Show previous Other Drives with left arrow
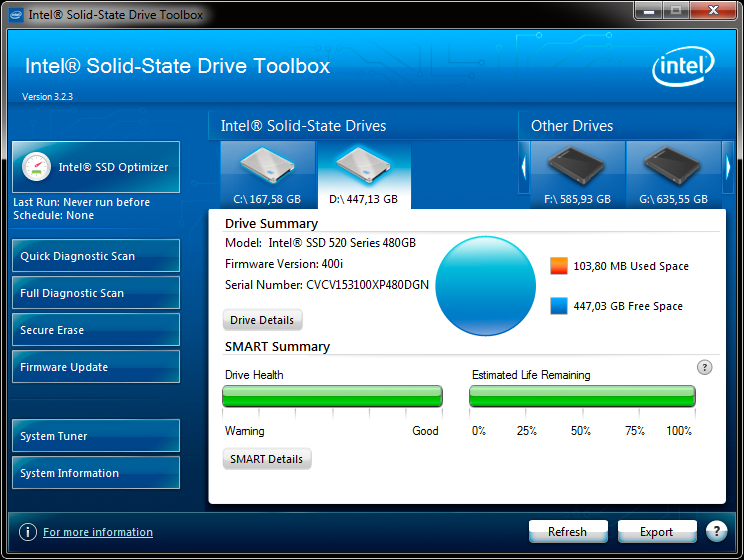The height and width of the screenshot is (560, 744). coord(524,167)
